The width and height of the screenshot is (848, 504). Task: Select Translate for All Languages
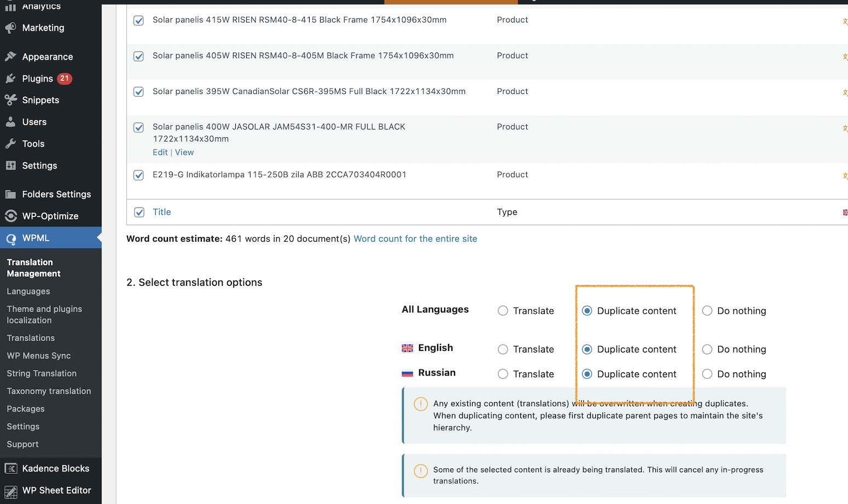pyautogui.click(x=503, y=310)
